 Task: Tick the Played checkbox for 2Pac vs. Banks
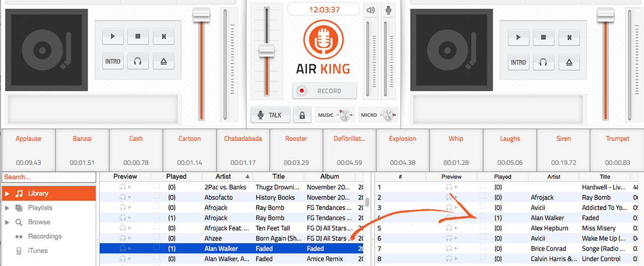(x=156, y=186)
